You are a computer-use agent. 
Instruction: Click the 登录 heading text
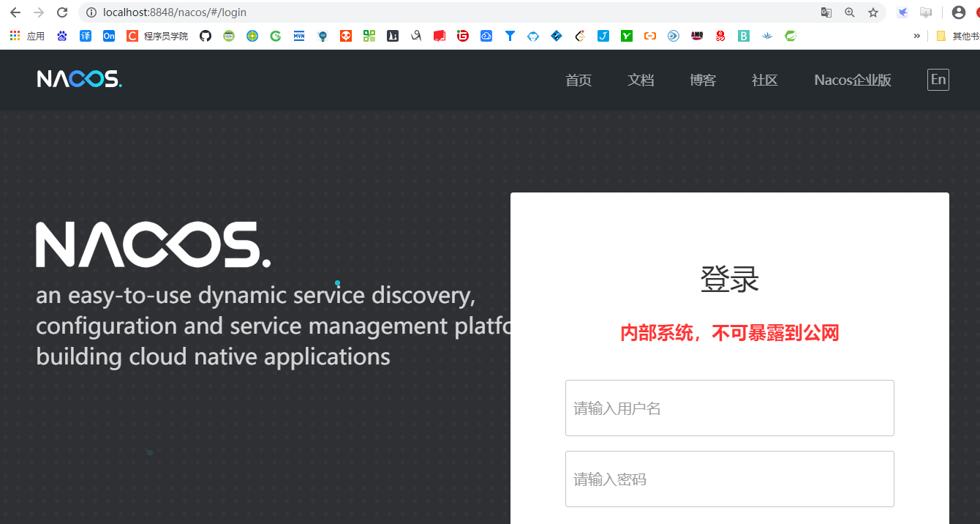click(x=730, y=280)
